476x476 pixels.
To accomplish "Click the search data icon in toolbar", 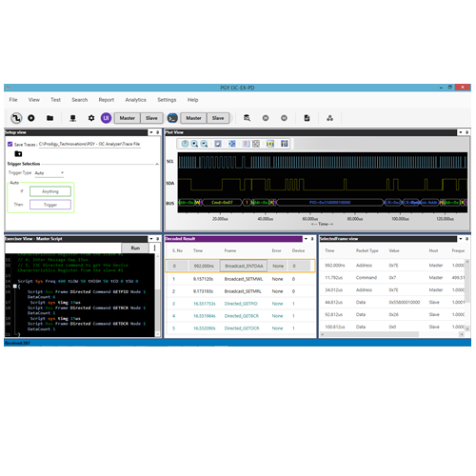I will pos(247,118).
